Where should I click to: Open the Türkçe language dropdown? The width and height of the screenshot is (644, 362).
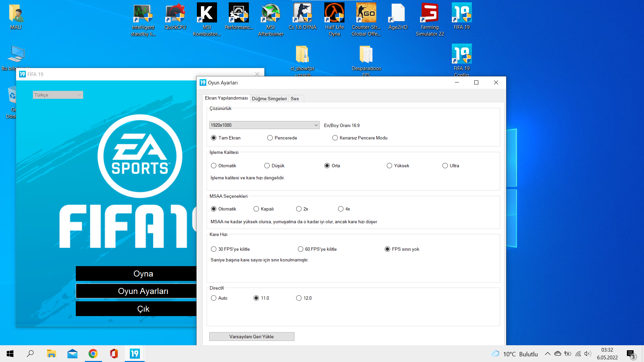tap(58, 95)
